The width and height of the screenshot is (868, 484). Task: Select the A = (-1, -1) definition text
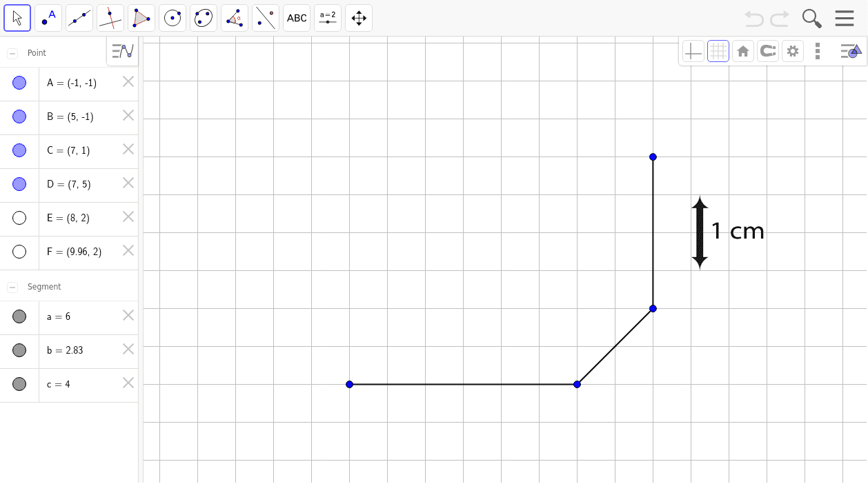pyautogui.click(x=72, y=83)
